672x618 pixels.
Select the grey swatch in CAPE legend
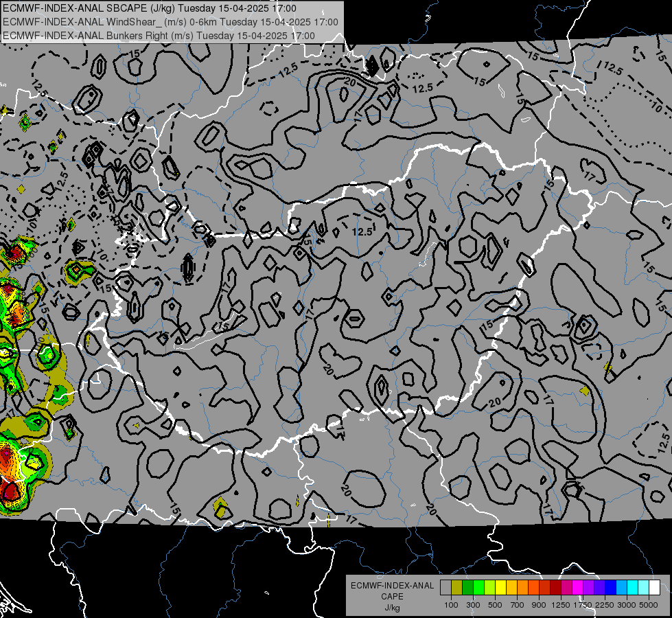(x=445, y=588)
